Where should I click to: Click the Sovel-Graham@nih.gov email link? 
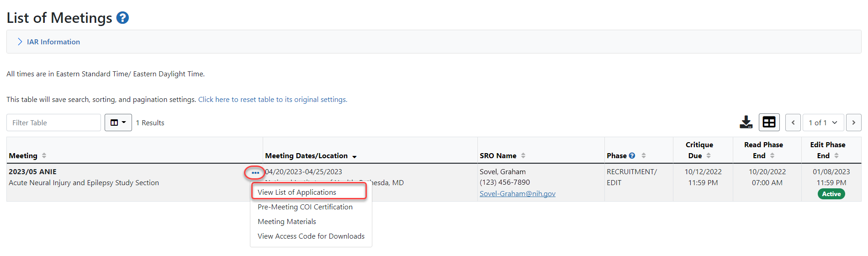[x=517, y=194]
